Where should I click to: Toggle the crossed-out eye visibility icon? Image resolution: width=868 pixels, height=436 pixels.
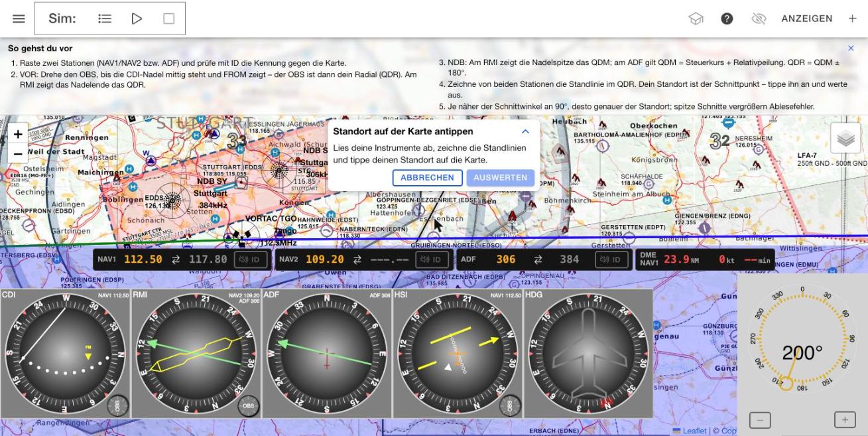tap(759, 19)
